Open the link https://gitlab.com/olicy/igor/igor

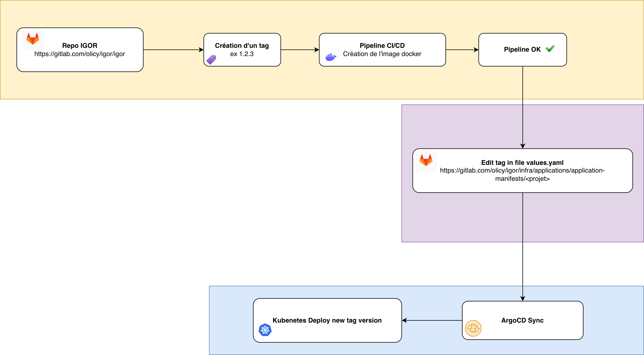(80, 54)
